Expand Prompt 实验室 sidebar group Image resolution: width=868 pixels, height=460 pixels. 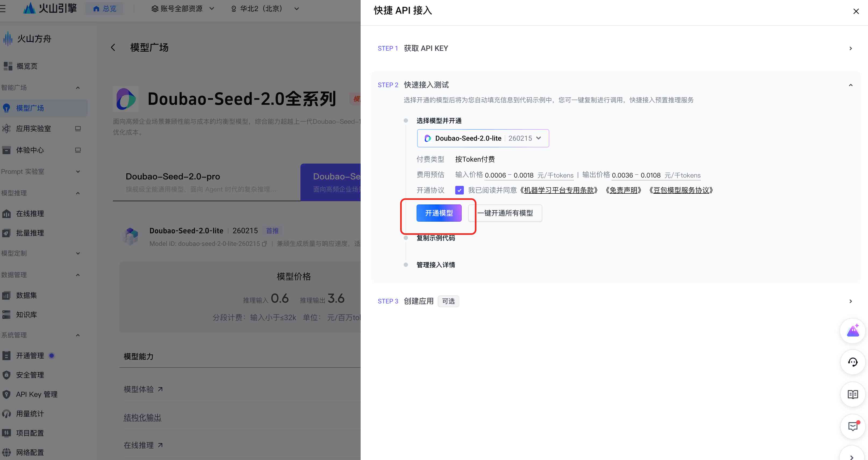click(x=78, y=172)
